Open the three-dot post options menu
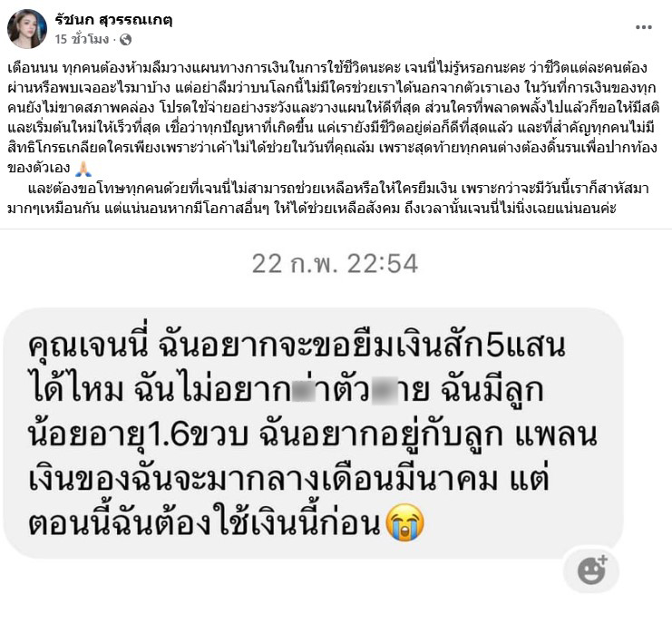This screenshot has width=672, height=634. tap(643, 27)
